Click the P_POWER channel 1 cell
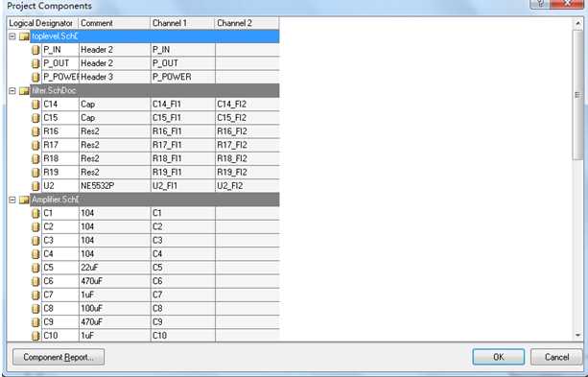 point(182,77)
